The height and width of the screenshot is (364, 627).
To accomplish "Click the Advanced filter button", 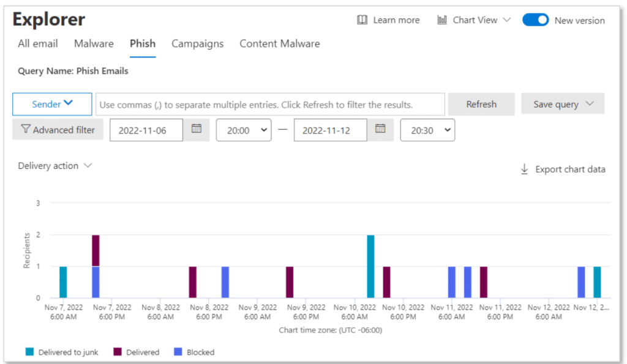I will [x=58, y=130].
